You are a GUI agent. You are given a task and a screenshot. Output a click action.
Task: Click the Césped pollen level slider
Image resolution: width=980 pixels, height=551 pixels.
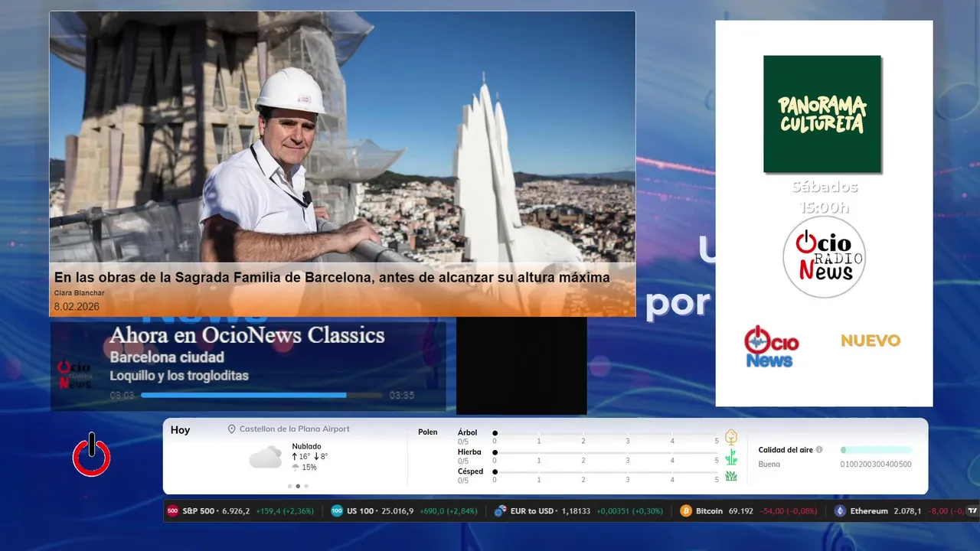coord(606,472)
